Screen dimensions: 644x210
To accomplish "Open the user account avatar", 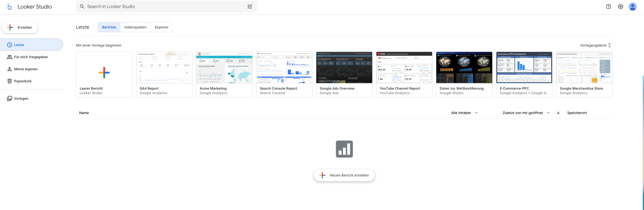I will (632, 7).
